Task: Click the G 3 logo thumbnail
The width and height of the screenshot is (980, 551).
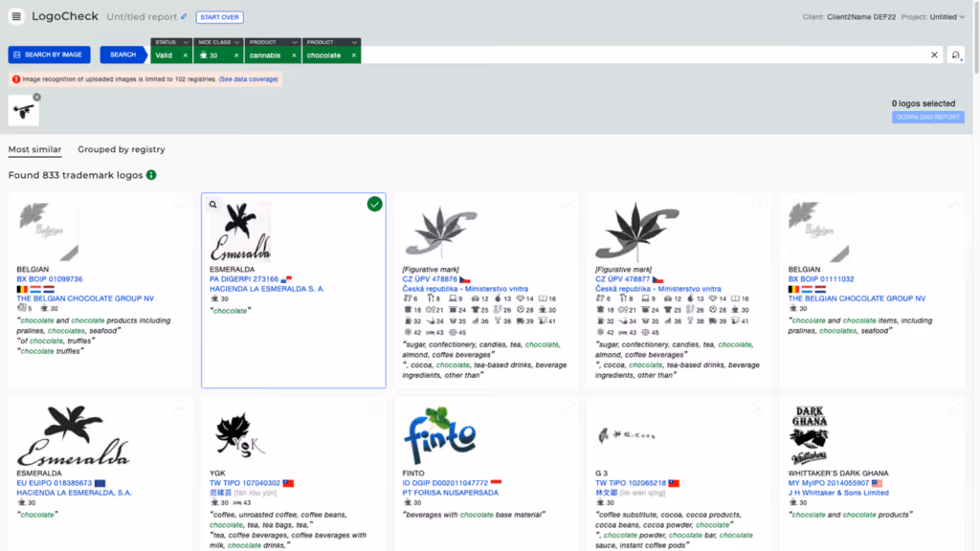Action: (x=626, y=435)
